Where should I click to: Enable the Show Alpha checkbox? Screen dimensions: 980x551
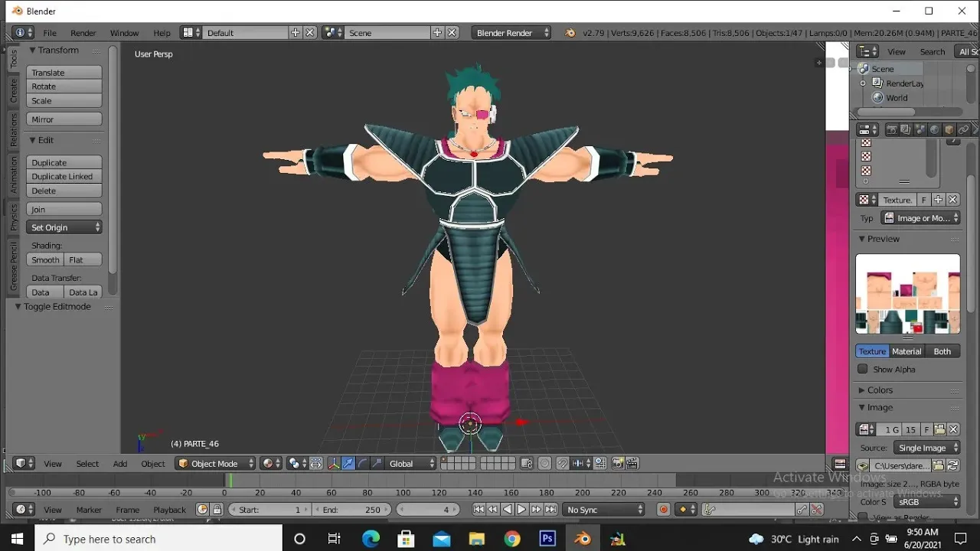coord(863,369)
